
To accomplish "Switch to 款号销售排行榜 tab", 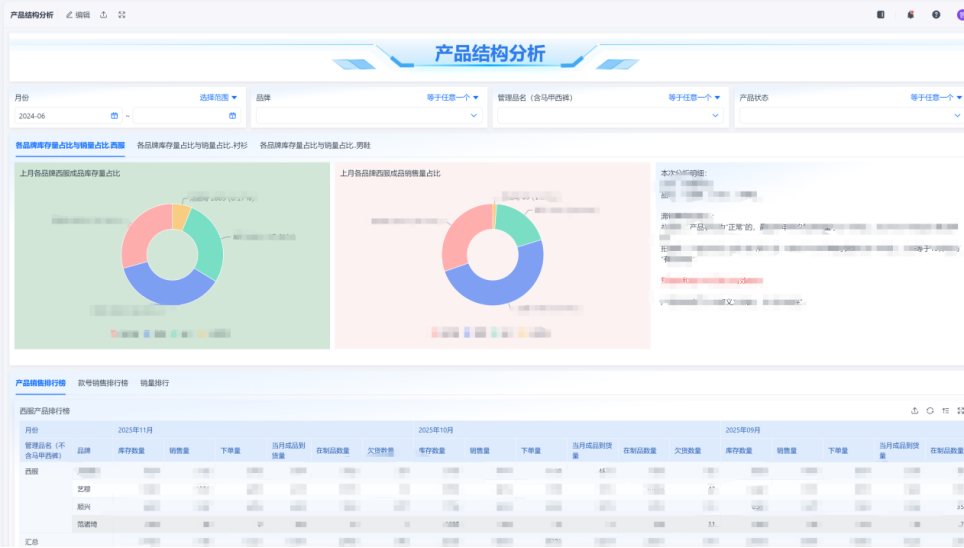I will pyautogui.click(x=103, y=383).
